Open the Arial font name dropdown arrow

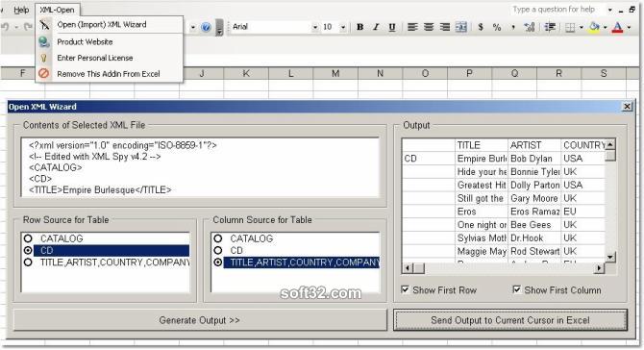pyautogui.click(x=315, y=28)
